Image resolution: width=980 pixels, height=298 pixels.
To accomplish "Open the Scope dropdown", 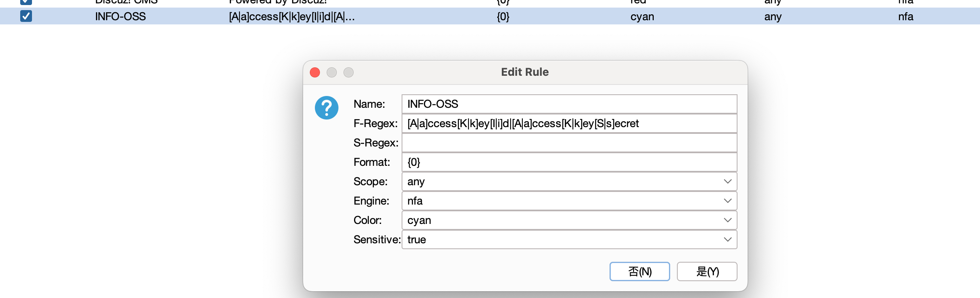I will (570, 181).
